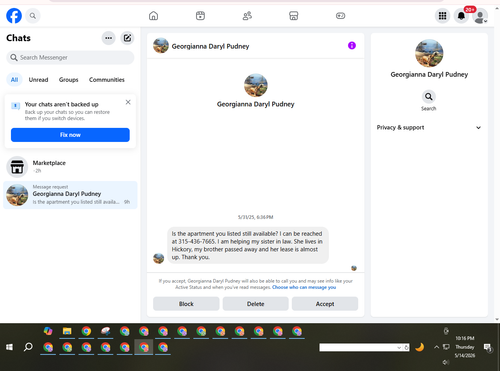Switch to the Groups tab
This screenshot has width=500, height=371.
pos(68,80)
